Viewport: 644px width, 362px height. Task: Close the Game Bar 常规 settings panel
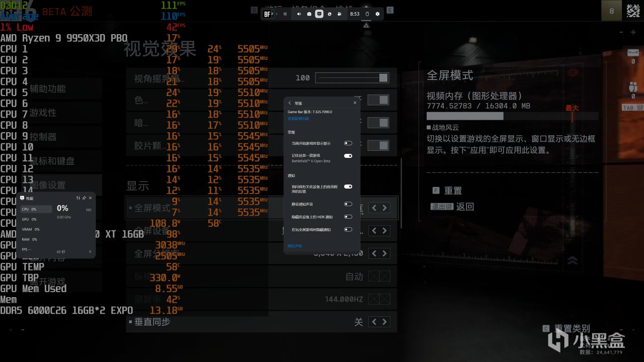click(355, 103)
